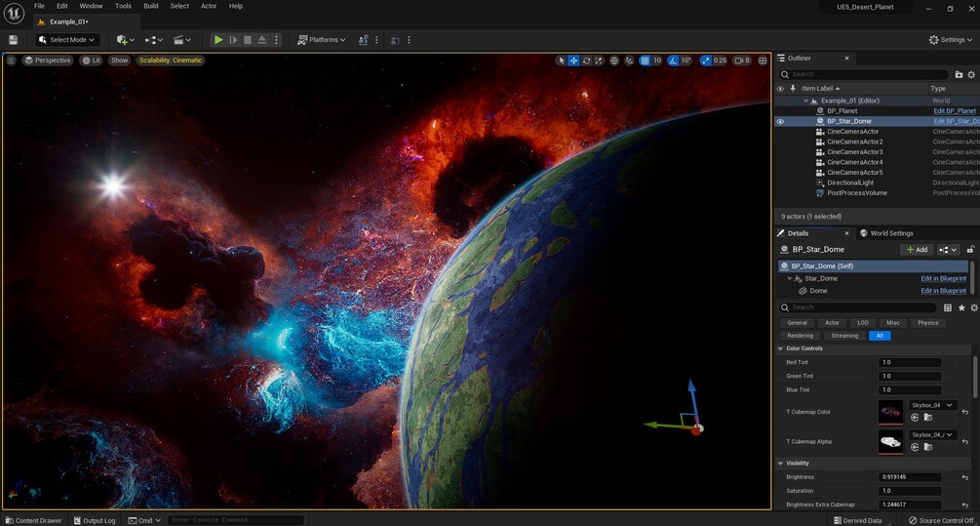Viewport: 980px width, 526px height.
Task: Toggle the Details panel lock icon
Action: [970, 250]
